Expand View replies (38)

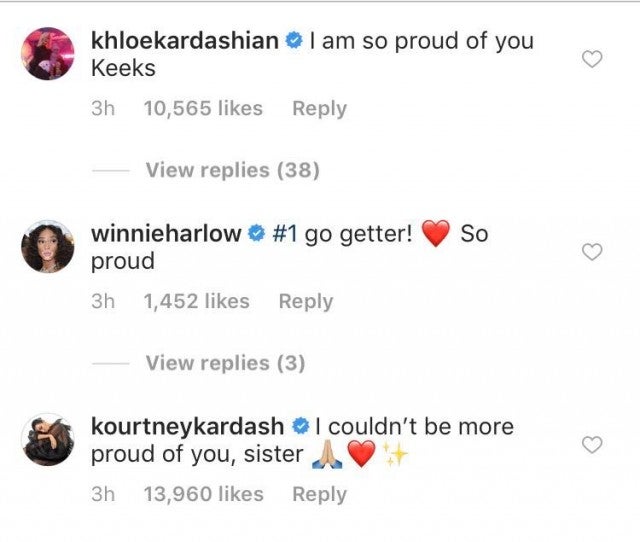232,171
